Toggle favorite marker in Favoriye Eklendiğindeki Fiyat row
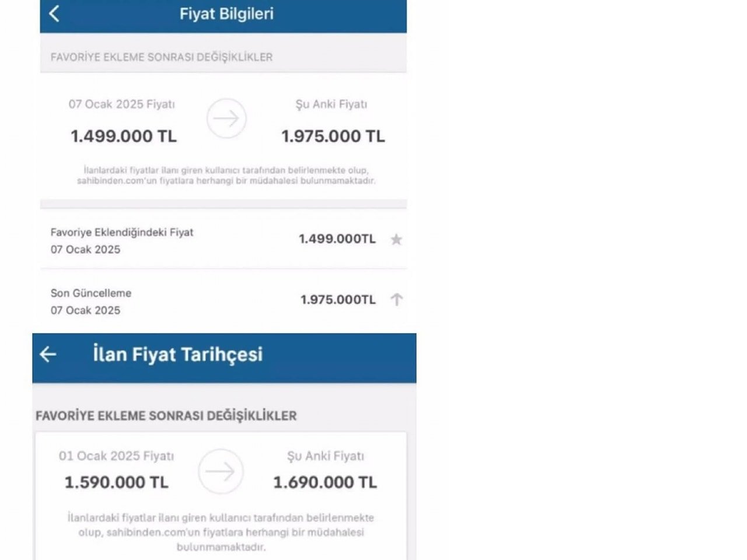The height and width of the screenshot is (560, 747). point(397,239)
